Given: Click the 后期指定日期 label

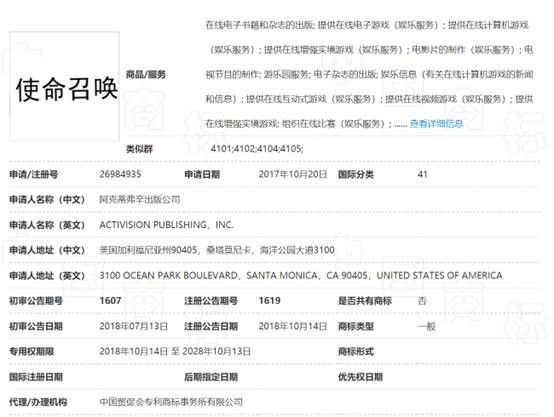Looking at the screenshot, I should (211, 377).
